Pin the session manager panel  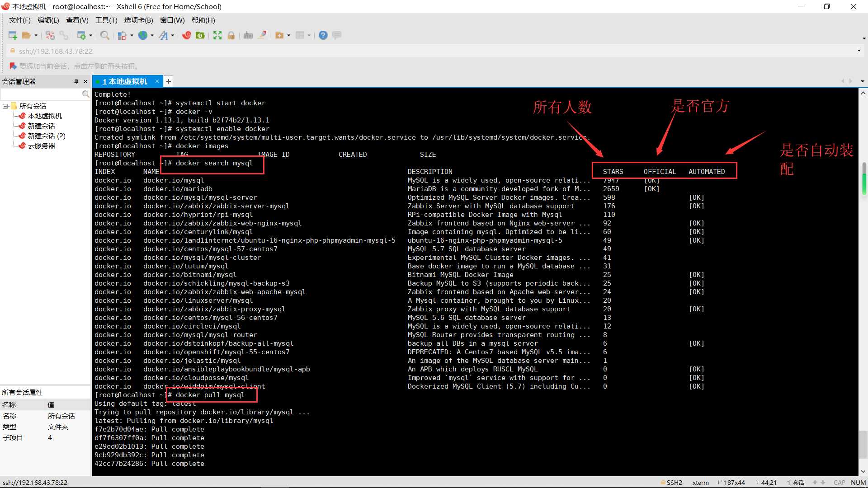click(x=76, y=82)
